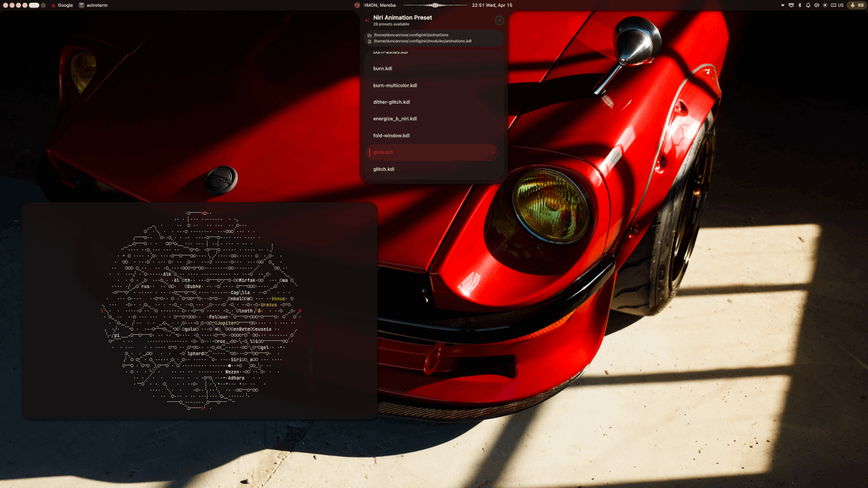Click the Venus label in astroterm
Screen dimensions: 868x488
tap(278, 298)
